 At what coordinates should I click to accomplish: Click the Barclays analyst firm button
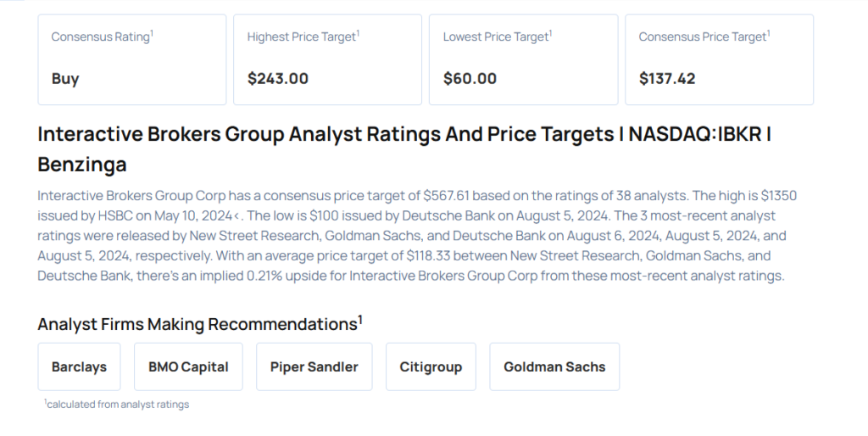(79, 366)
